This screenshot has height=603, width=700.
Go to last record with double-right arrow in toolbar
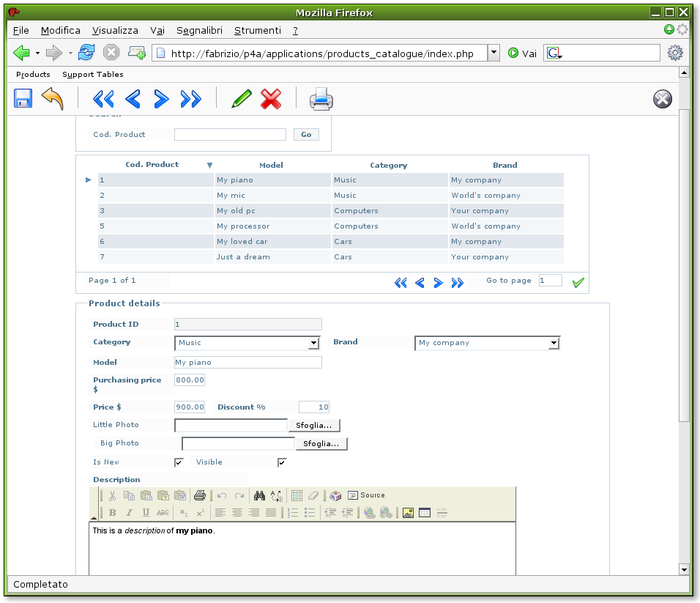pos(191,99)
